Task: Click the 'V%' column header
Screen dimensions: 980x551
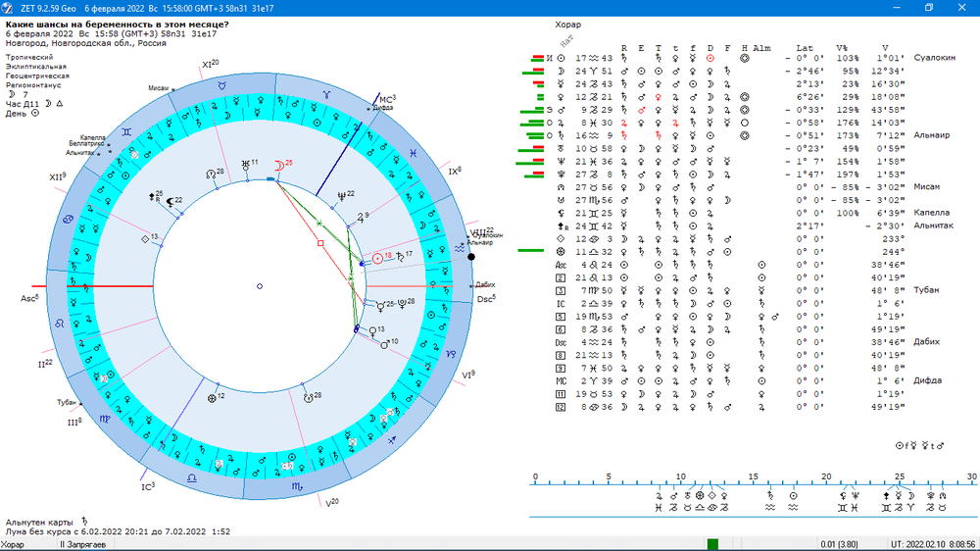Action: (842, 48)
